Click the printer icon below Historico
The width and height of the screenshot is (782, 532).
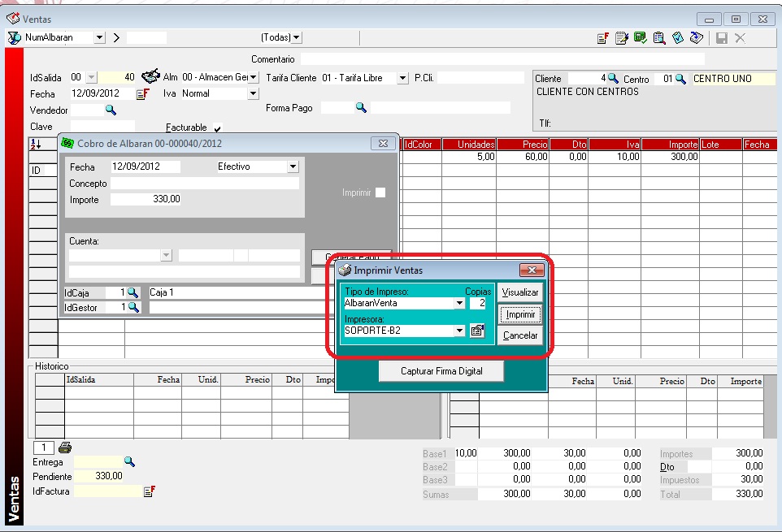pos(65,448)
